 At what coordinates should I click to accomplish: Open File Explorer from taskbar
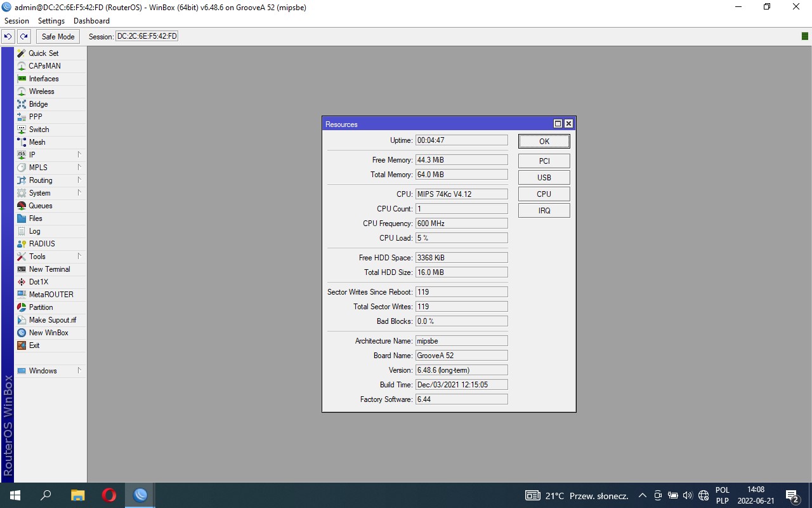[x=77, y=495]
